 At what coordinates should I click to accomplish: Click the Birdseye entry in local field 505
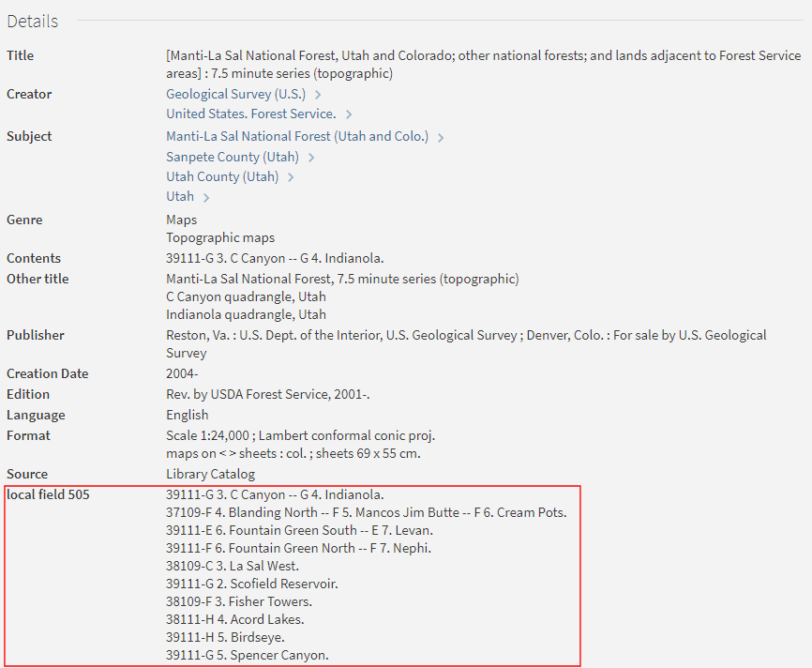pos(225,637)
